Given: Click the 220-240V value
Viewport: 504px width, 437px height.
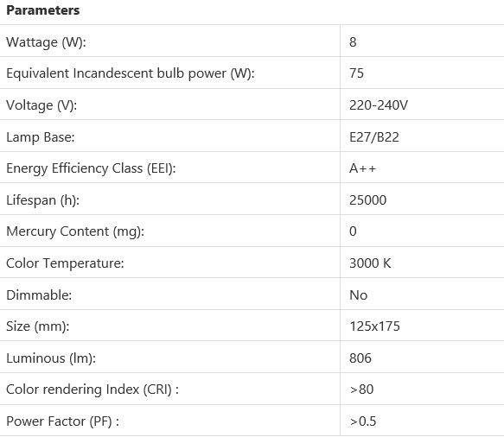Looking at the screenshot, I should pyautogui.click(x=379, y=105).
